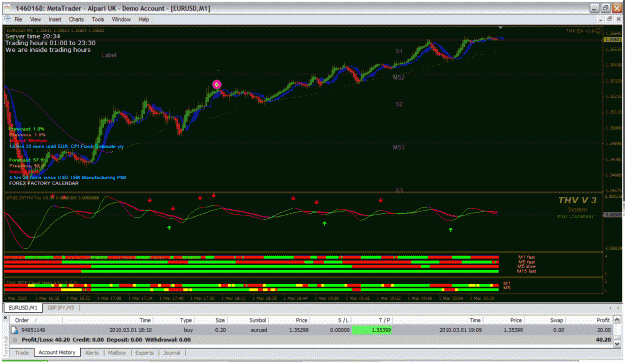
Task: Open the Help menu
Action: (x=143, y=19)
